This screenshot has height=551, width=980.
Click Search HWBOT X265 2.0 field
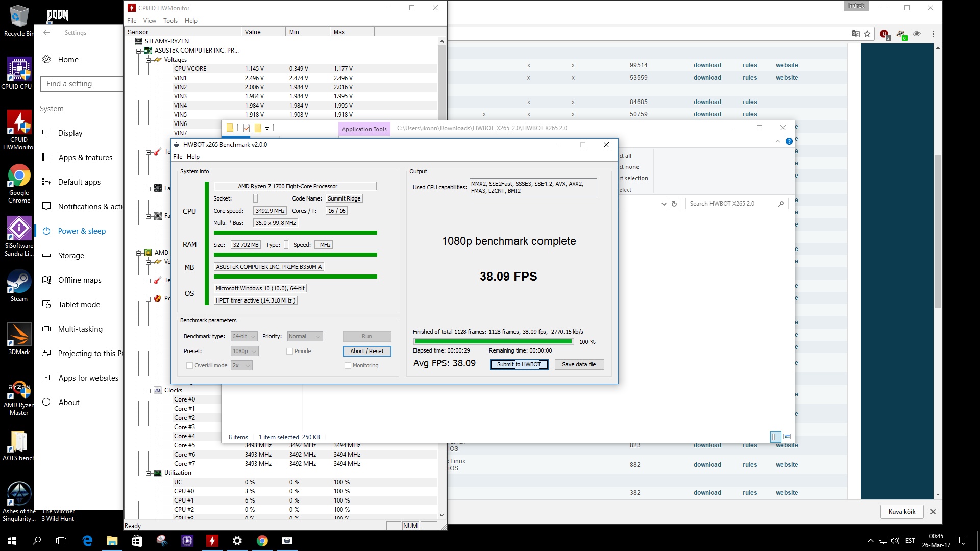[x=737, y=204]
